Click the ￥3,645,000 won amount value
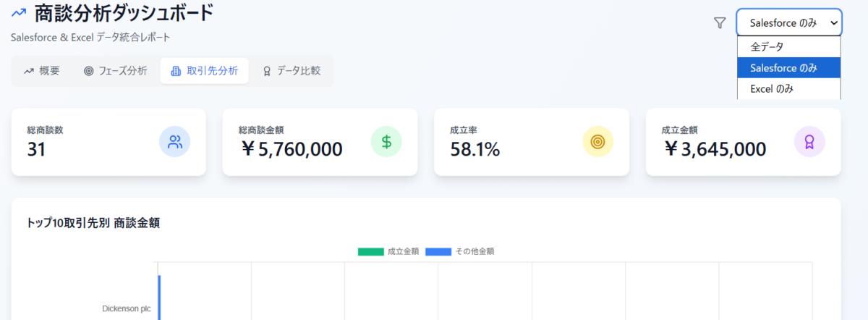Screen dimensions: 868x320 (714, 149)
